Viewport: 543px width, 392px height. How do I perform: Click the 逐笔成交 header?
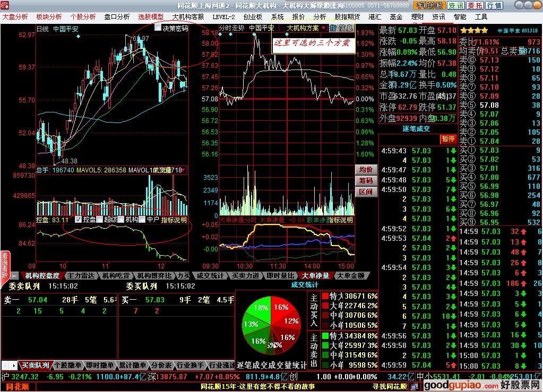pos(416,129)
